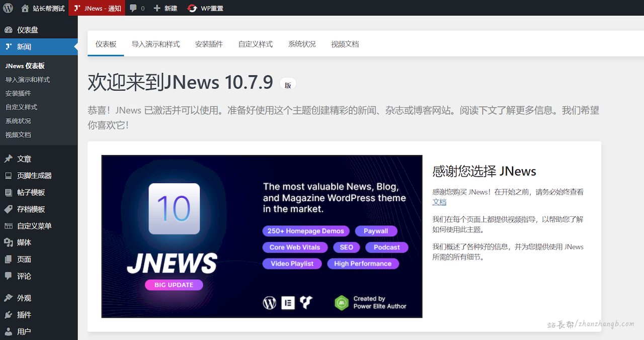This screenshot has height=340, width=644.
Task: Switch to the 导入演示和样式 tab
Action: [x=155, y=44]
